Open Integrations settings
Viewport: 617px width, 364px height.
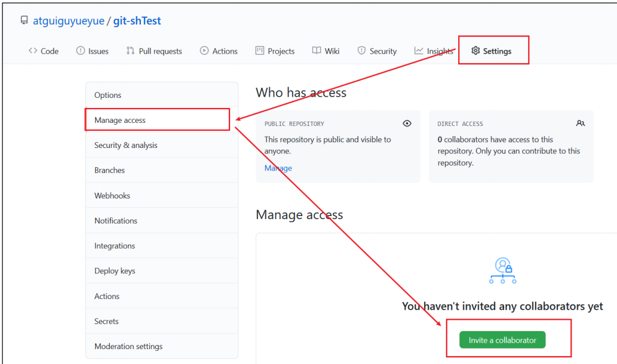pos(162,246)
